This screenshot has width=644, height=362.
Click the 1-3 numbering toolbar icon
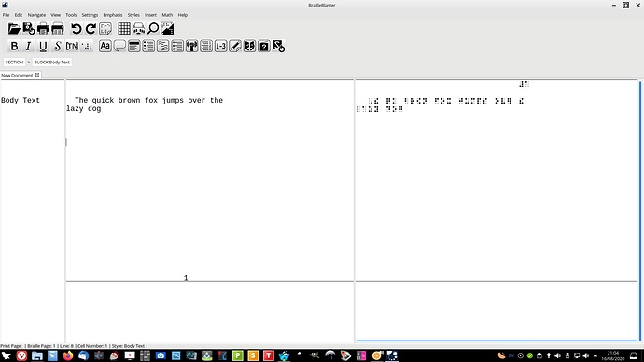[x=220, y=46]
